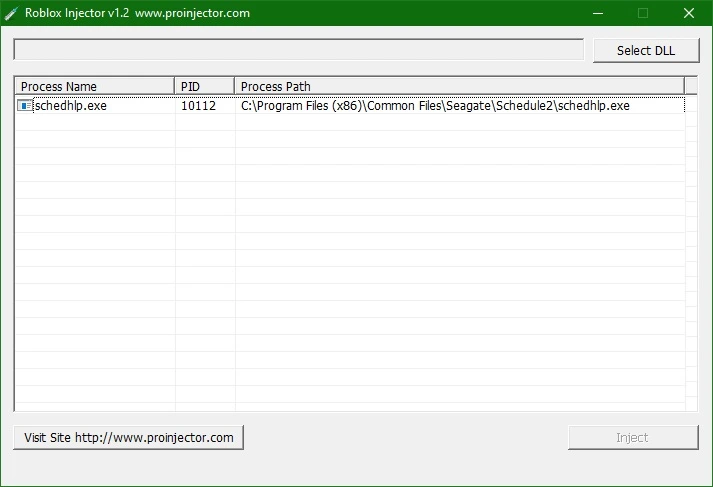
Task: Click the grayed Inject button
Action: (x=633, y=437)
